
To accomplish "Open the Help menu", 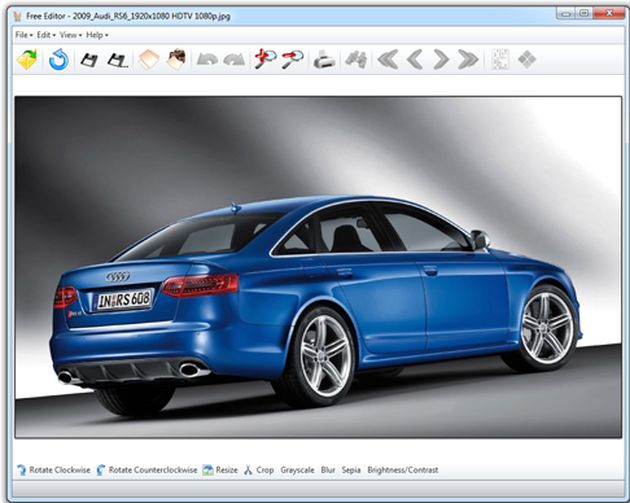I will (97, 35).
